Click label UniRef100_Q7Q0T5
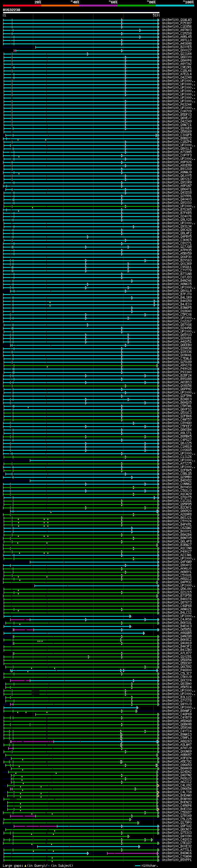The image size is (197, 868). coord(177,497)
